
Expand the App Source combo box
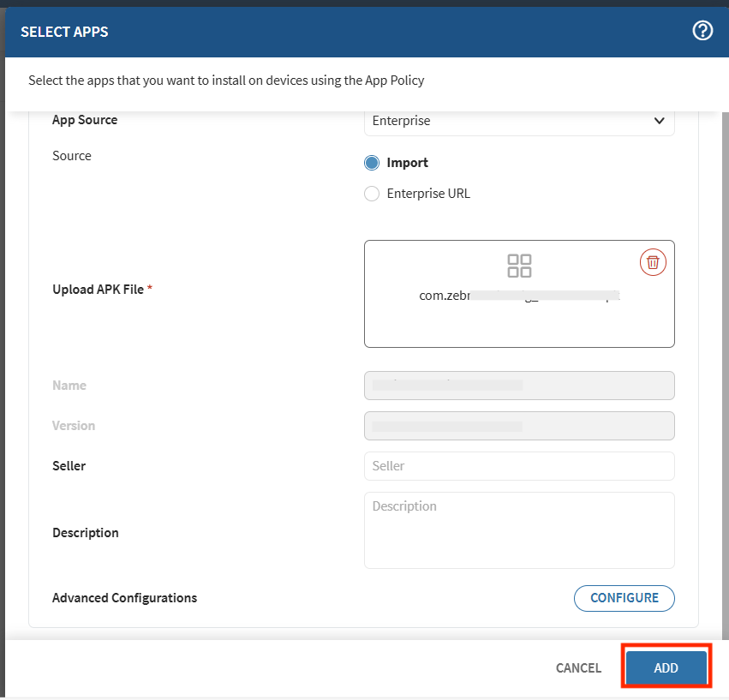(x=518, y=121)
